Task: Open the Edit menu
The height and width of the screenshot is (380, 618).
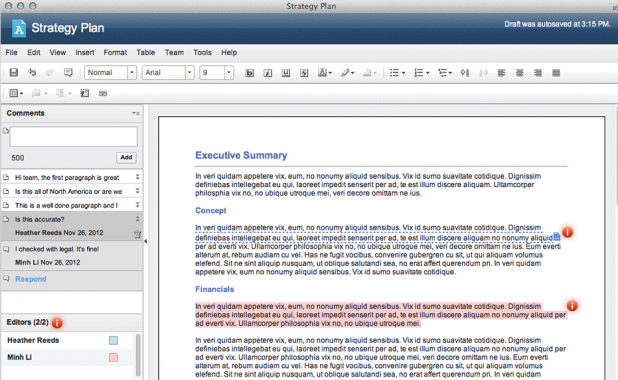Action: (x=34, y=52)
